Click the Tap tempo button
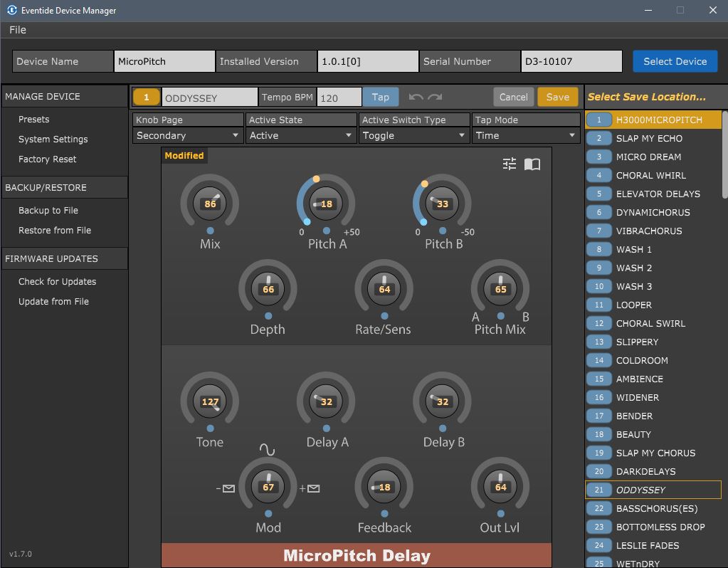The height and width of the screenshot is (568, 728). click(x=380, y=97)
